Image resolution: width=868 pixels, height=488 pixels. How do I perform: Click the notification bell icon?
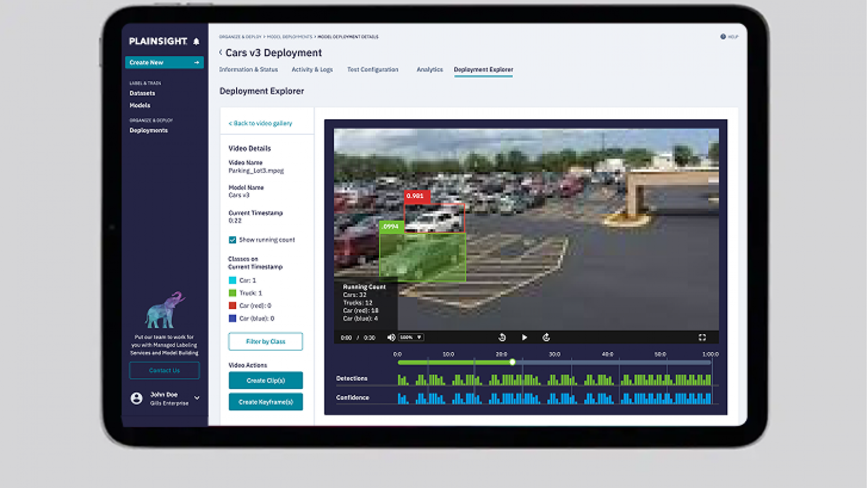[196, 42]
